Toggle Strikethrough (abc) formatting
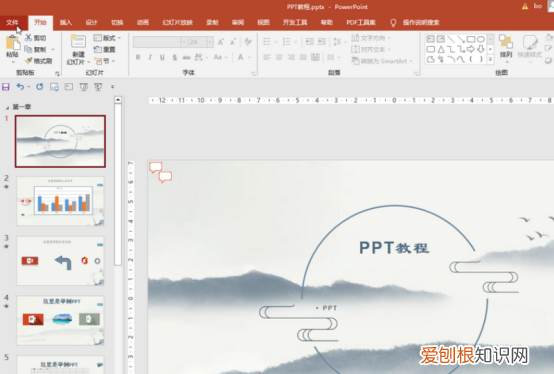The height and width of the screenshot is (374, 554). coord(187,57)
